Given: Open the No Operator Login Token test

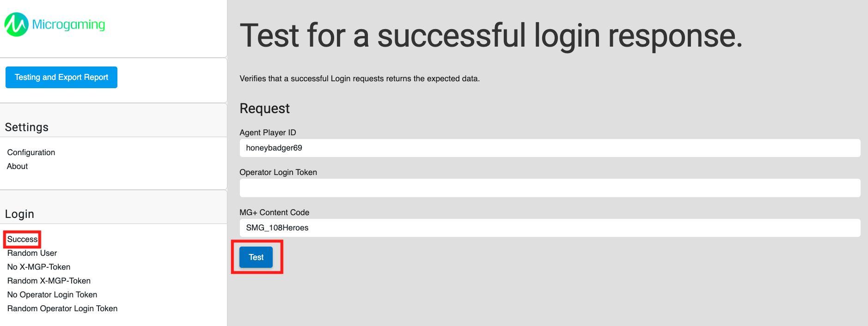Looking at the screenshot, I should click(x=52, y=295).
